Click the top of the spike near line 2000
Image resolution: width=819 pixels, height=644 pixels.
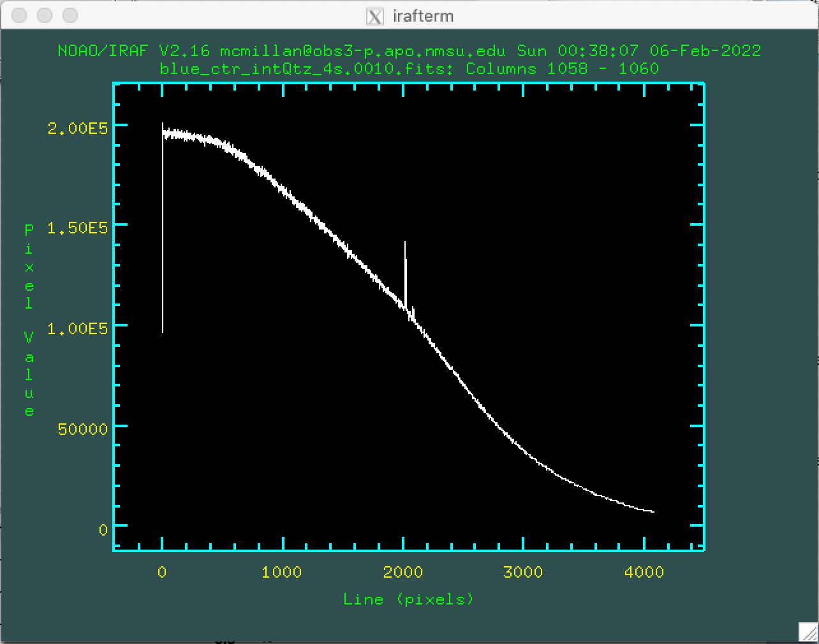[x=404, y=243]
